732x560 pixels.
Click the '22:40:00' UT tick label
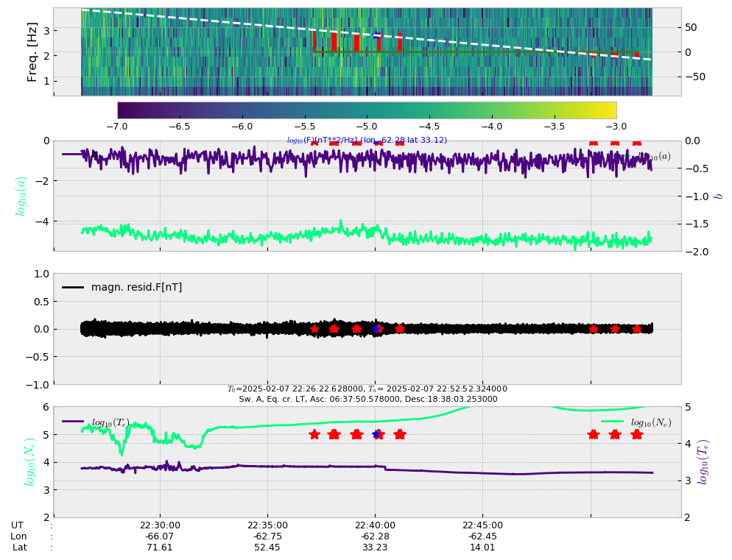(375, 525)
